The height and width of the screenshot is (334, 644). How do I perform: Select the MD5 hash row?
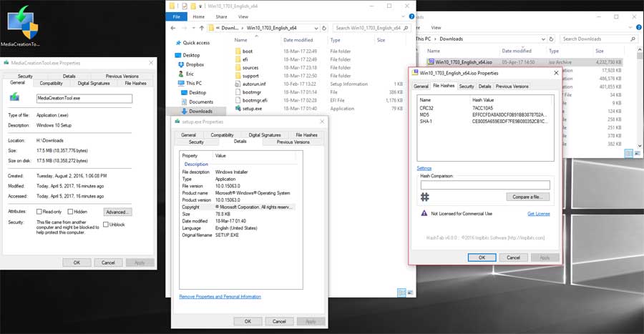tap(485, 115)
